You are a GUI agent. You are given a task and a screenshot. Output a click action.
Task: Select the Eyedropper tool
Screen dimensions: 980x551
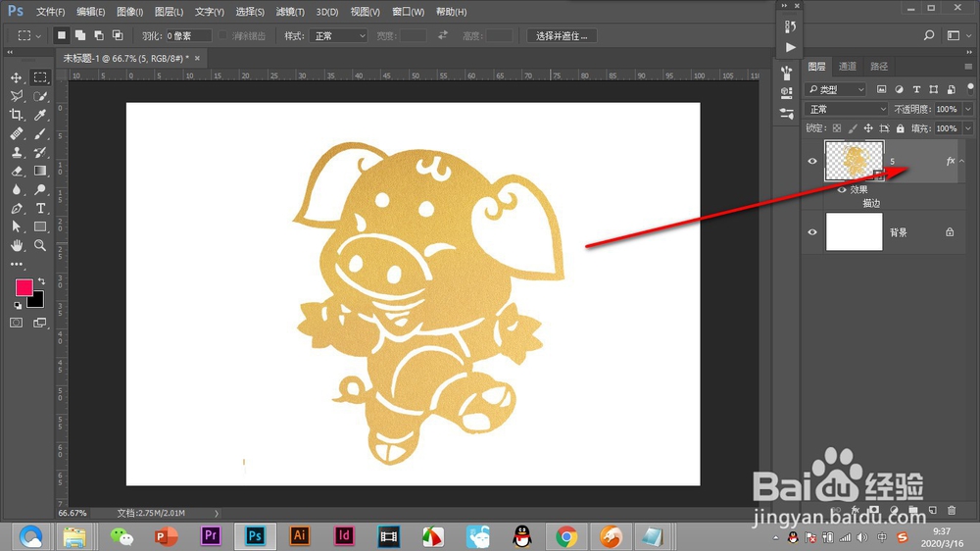40,115
